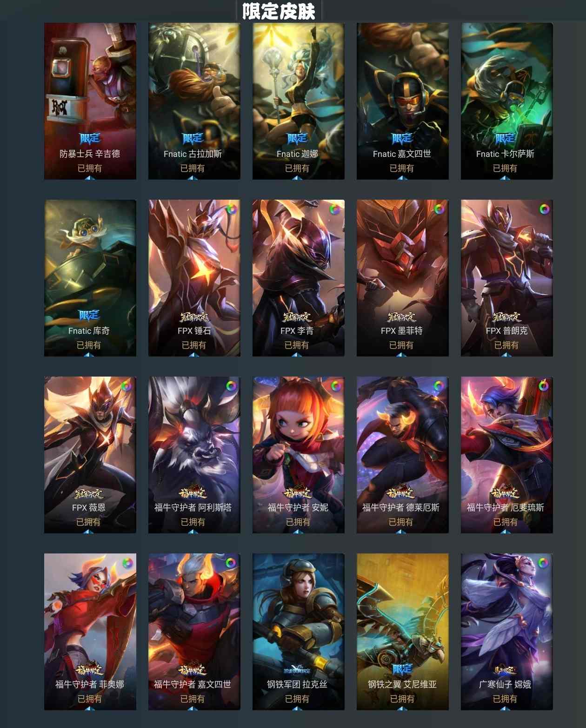Open chroma wheel icon on FPX 普朗克 card
Image resolution: width=586 pixels, height=728 pixels.
tap(544, 209)
